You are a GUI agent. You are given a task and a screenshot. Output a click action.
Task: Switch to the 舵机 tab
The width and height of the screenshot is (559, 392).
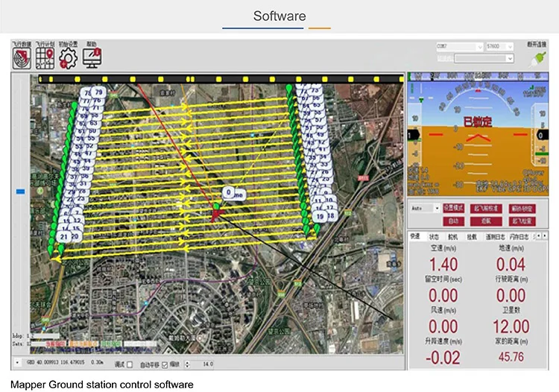[x=452, y=237]
